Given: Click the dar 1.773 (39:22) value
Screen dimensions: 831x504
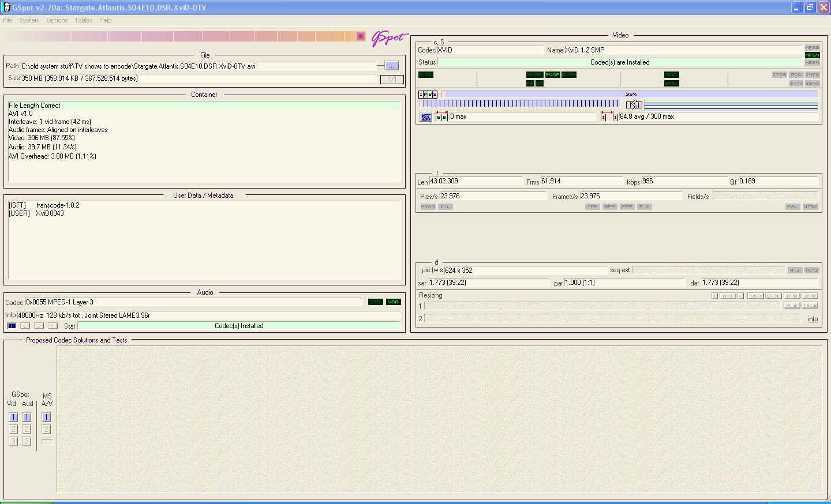Looking at the screenshot, I should point(721,283).
